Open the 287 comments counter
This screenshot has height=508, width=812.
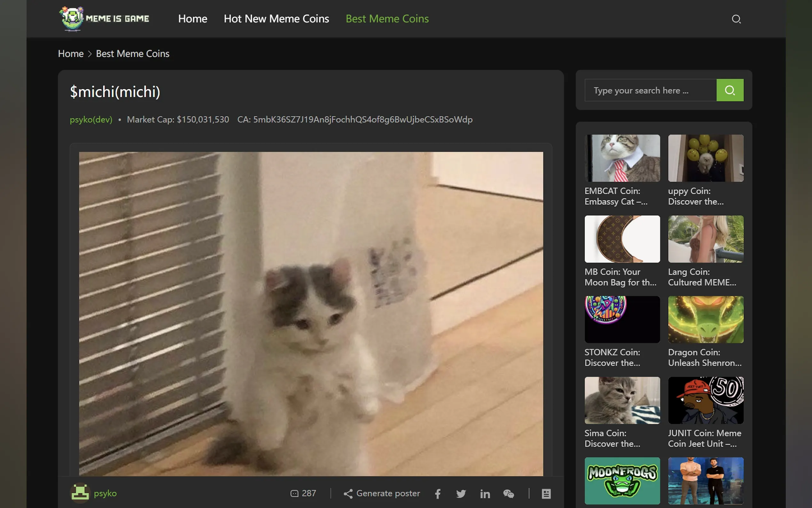(303, 493)
